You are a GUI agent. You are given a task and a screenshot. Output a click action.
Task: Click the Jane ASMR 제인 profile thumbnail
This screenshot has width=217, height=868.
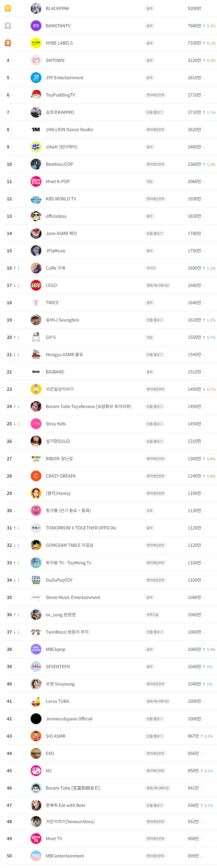coord(36,233)
